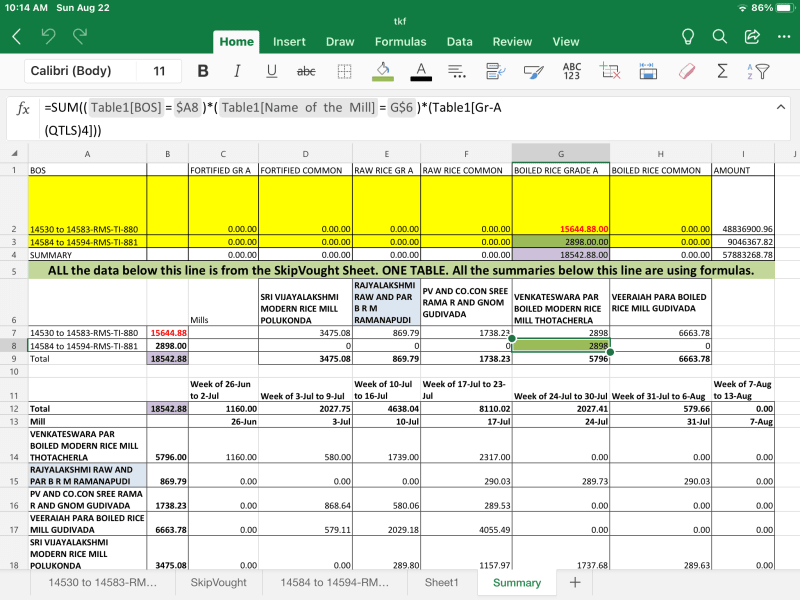Viewport: 800px width, 600px height.
Task: Open insert and delete cells icon
Action: tap(610, 71)
